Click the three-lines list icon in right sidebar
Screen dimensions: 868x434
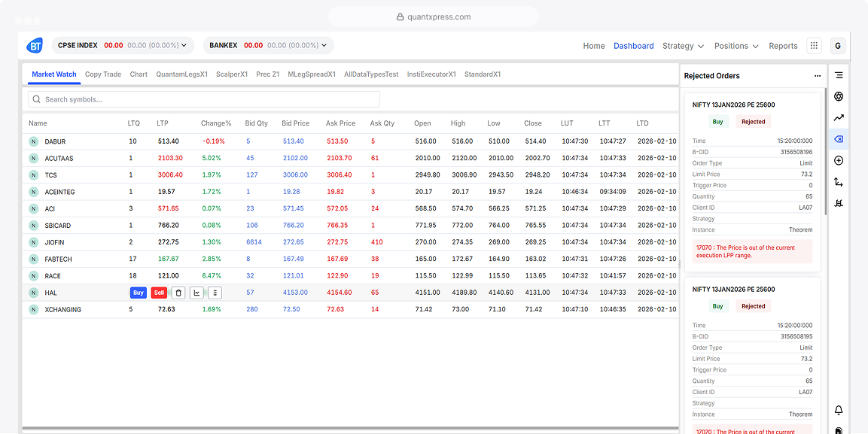[839, 74]
